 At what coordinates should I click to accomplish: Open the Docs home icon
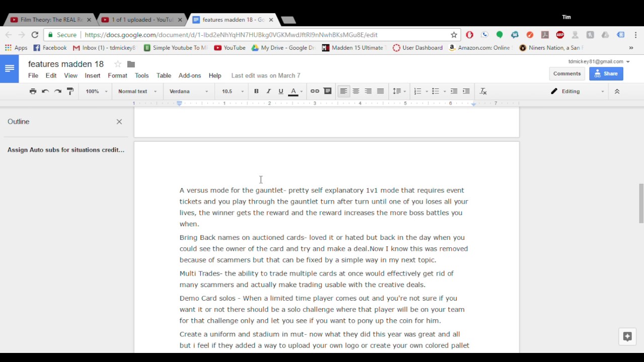coord(10,68)
